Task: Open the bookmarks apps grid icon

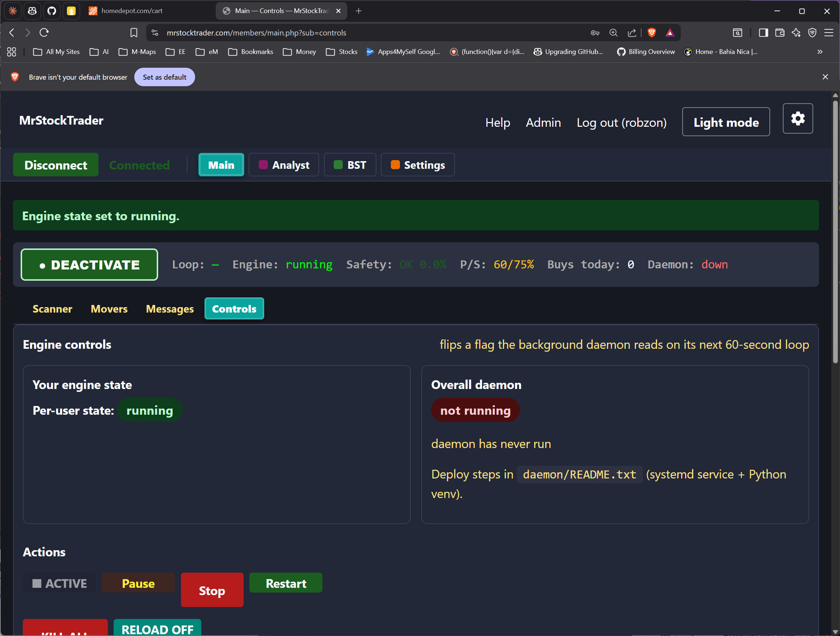Action: (x=11, y=52)
